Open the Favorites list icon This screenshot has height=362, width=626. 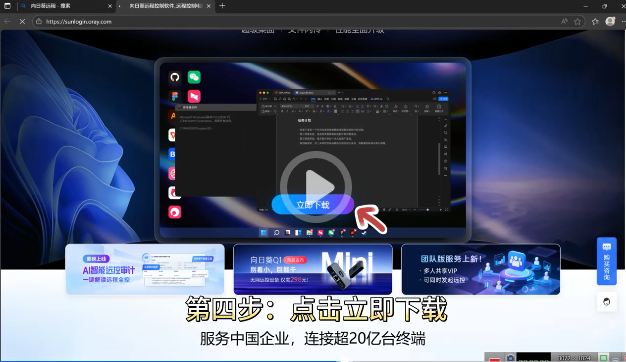[x=595, y=22]
